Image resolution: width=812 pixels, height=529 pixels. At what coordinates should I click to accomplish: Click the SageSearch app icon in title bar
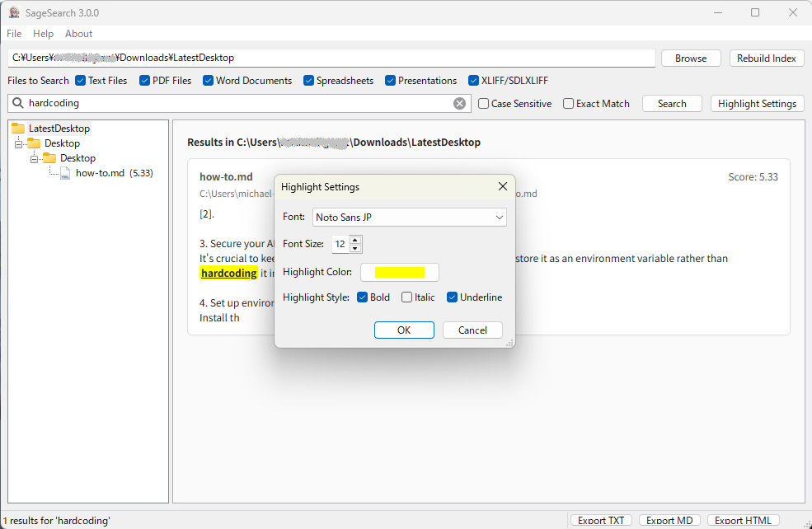coord(14,12)
